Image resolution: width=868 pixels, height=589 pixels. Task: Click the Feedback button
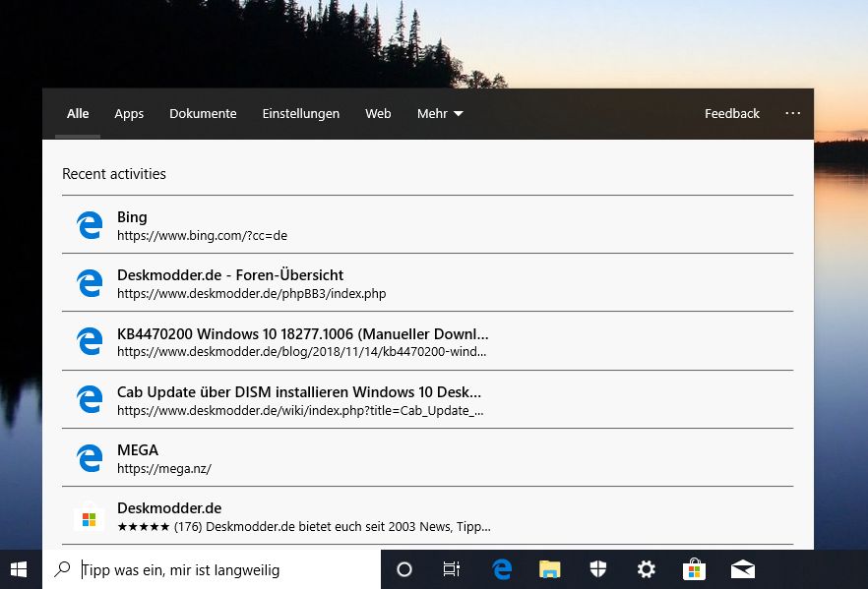coord(732,113)
